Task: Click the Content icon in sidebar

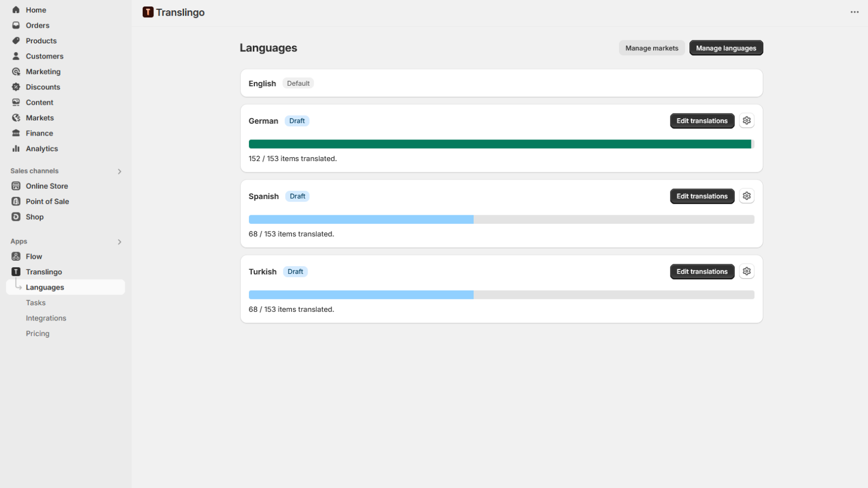Action: point(16,102)
